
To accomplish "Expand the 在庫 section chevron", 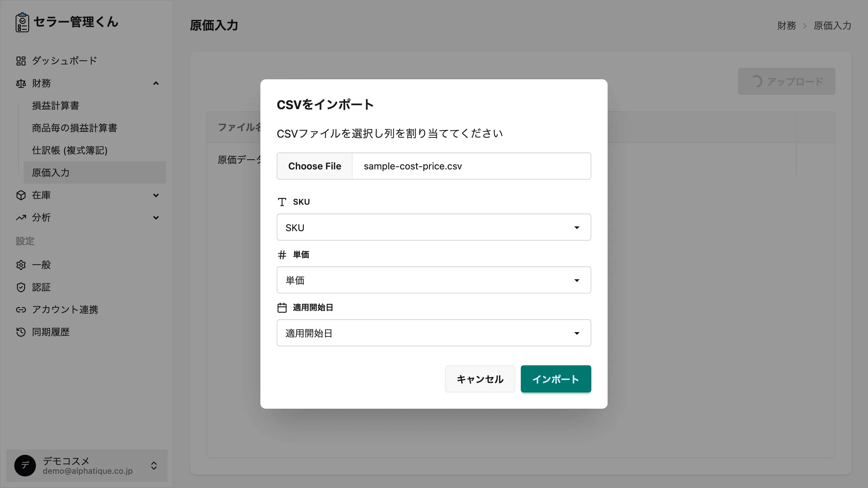I will [x=156, y=195].
